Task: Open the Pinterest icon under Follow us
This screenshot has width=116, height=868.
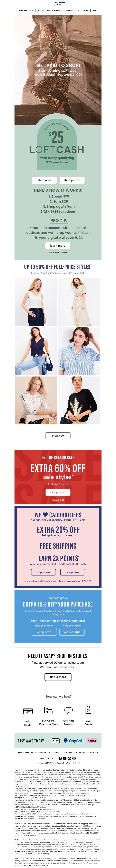Action: point(69,758)
